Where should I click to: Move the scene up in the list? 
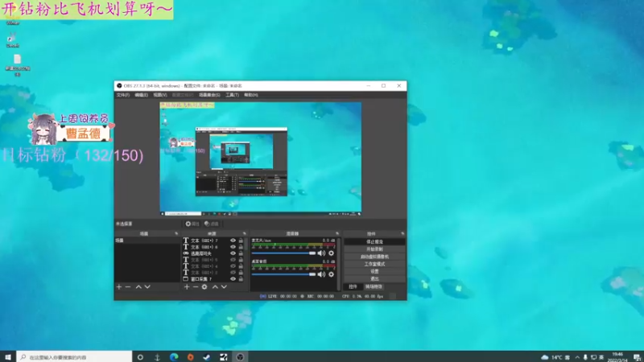[x=138, y=287]
